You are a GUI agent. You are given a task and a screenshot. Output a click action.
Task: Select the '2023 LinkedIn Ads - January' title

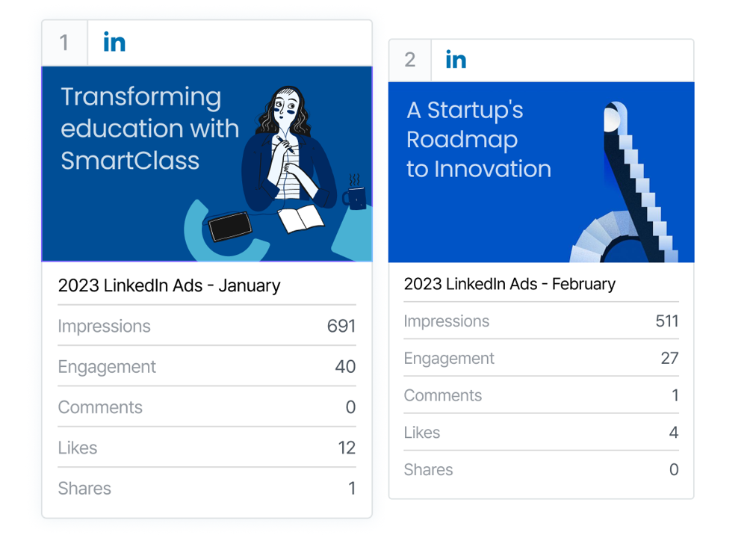point(169,285)
